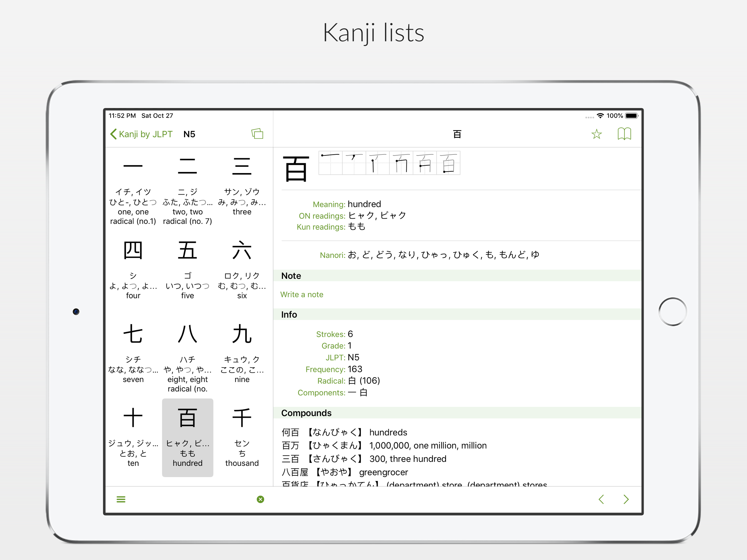Go to the previous kanji with left chevron
This screenshot has height=560, width=747.
(601, 499)
